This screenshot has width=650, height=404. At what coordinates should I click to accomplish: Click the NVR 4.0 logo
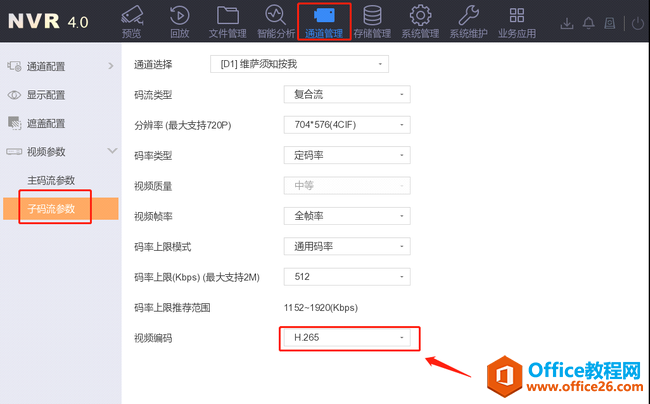tap(48, 21)
